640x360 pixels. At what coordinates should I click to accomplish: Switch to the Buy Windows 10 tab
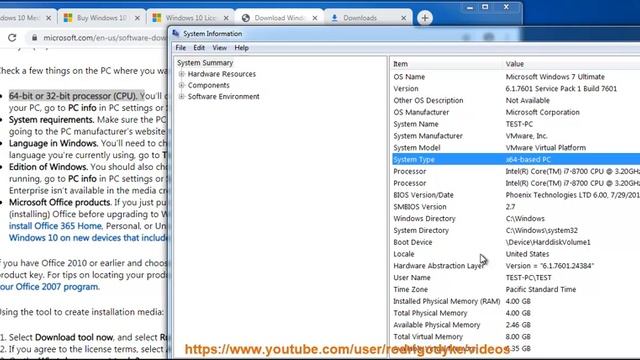[102, 18]
